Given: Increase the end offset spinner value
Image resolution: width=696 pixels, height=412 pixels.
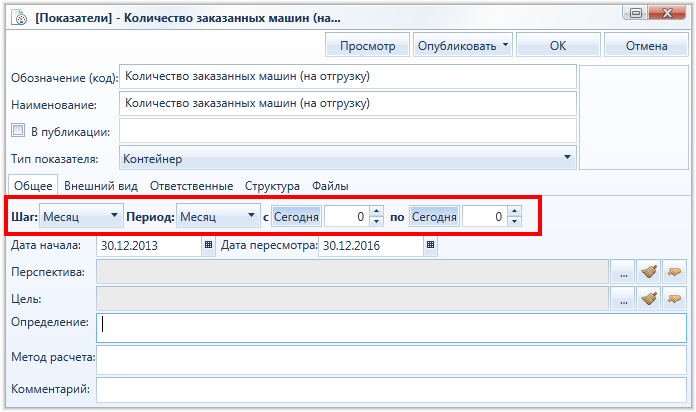Looking at the screenshot, I should [514, 211].
